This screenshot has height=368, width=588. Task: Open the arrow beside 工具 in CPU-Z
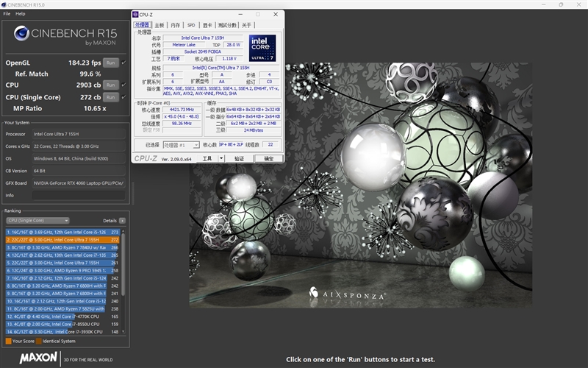pos(221,158)
